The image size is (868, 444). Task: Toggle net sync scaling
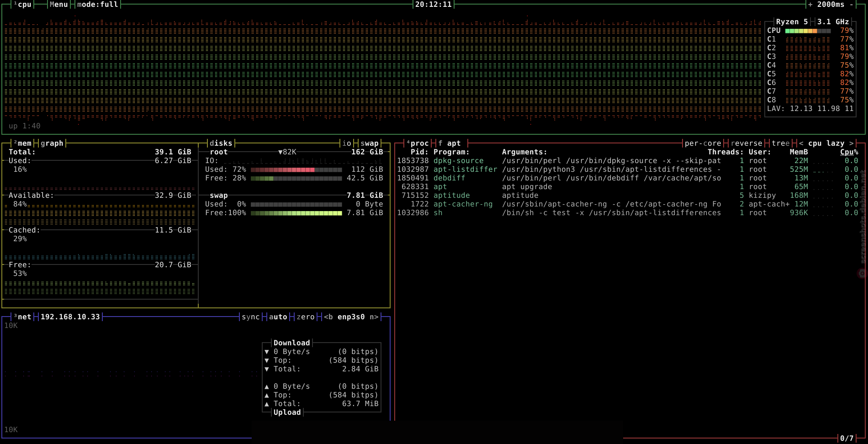tap(250, 317)
